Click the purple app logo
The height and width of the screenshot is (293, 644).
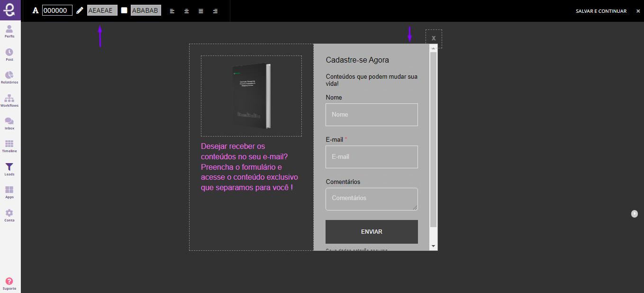pyautogui.click(x=9, y=10)
